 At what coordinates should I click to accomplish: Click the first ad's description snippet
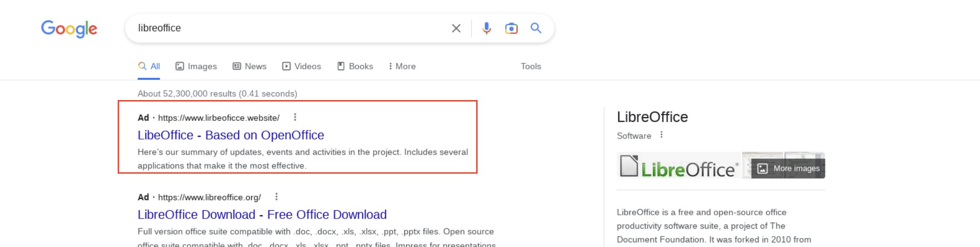(x=303, y=159)
